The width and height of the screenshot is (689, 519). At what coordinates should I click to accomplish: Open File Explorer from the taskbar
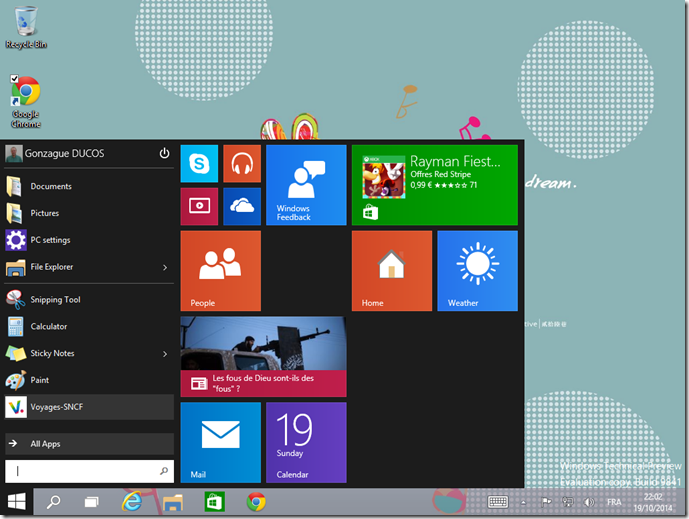[173, 502]
